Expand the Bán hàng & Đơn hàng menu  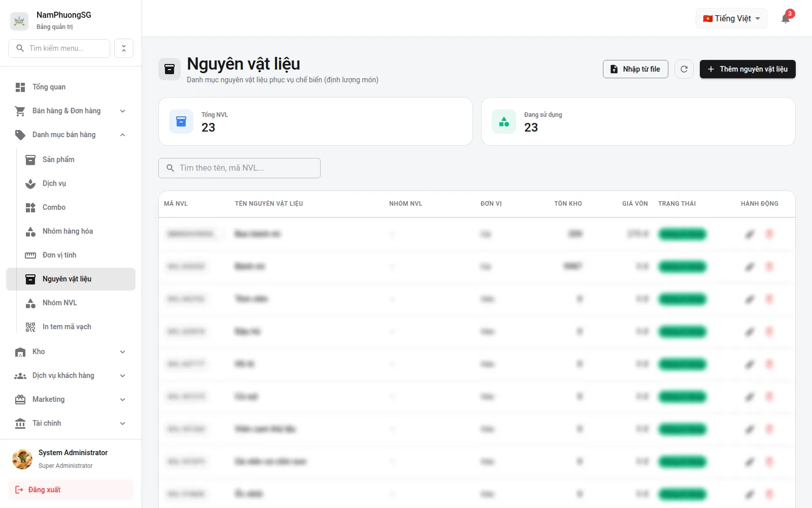pos(71,111)
